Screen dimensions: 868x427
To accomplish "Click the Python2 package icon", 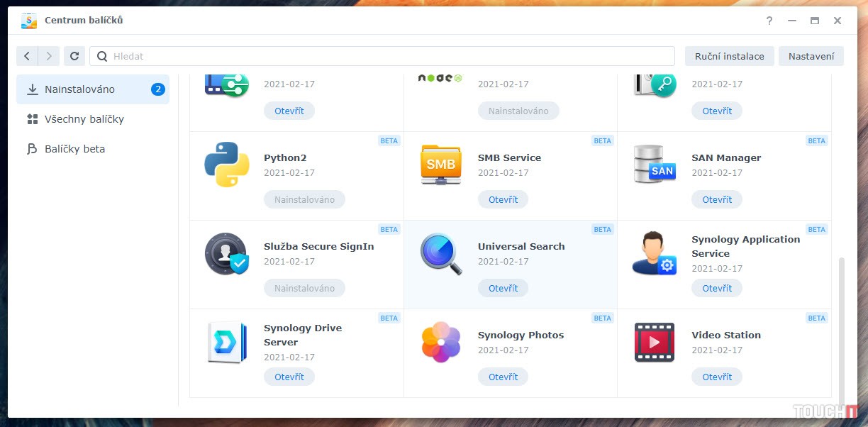I will point(226,165).
